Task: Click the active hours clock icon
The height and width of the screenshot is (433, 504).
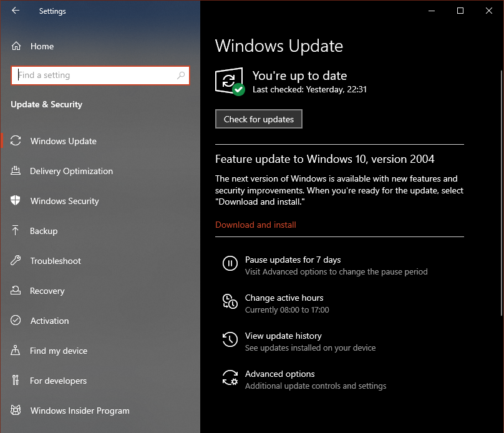Action: click(230, 301)
